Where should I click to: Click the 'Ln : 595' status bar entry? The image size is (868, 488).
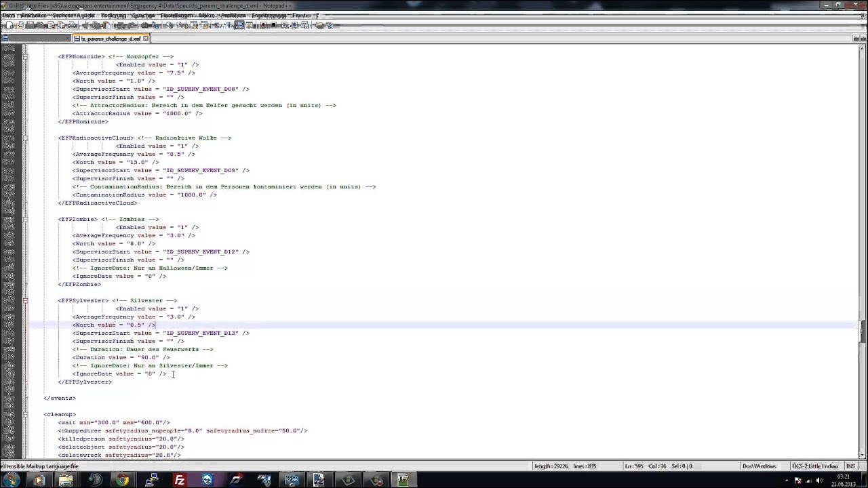(x=634, y=466)
